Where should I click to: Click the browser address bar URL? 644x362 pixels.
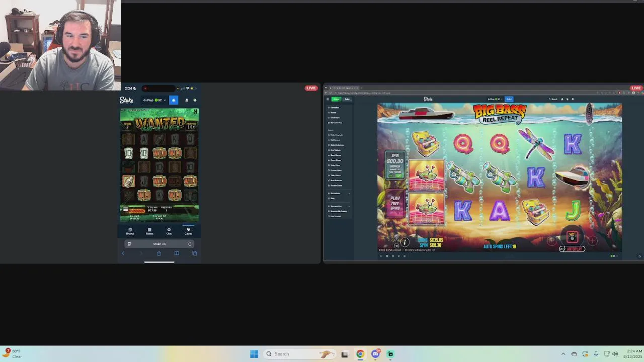click(x=364, y=93)
